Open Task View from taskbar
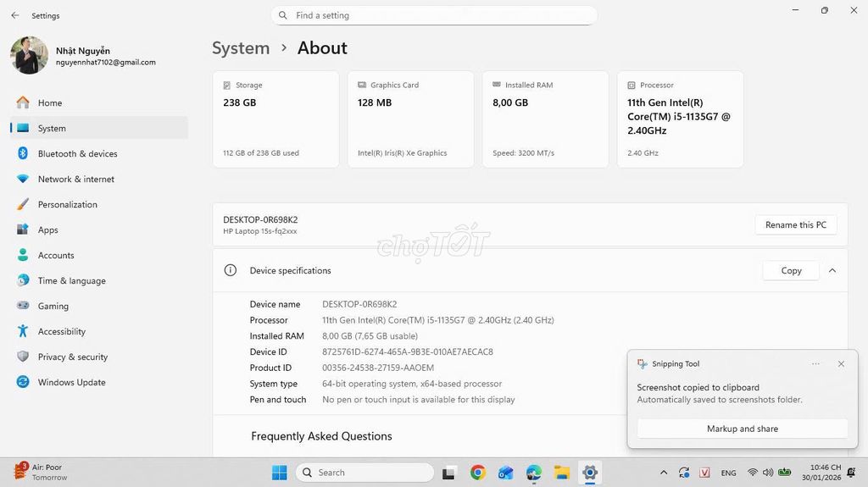Viewport: 868px width, 487px height. click(448, 473)
